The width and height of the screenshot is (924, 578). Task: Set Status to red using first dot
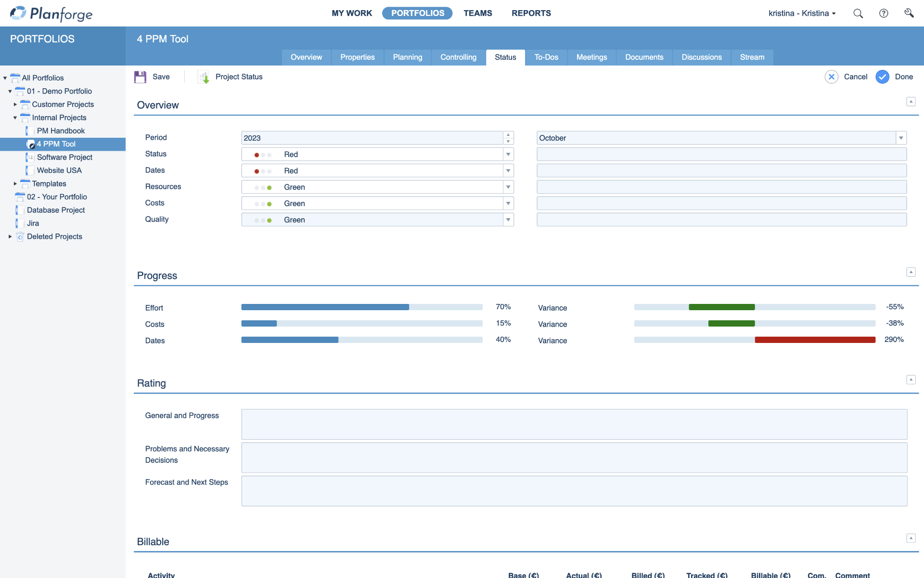click(256, 154)
